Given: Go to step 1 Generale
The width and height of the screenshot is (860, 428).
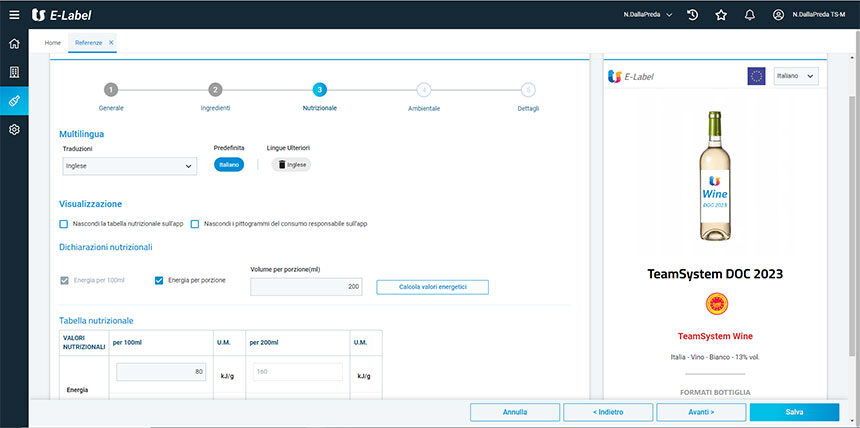Looking at the screenshot, I should tap(111, 90).
